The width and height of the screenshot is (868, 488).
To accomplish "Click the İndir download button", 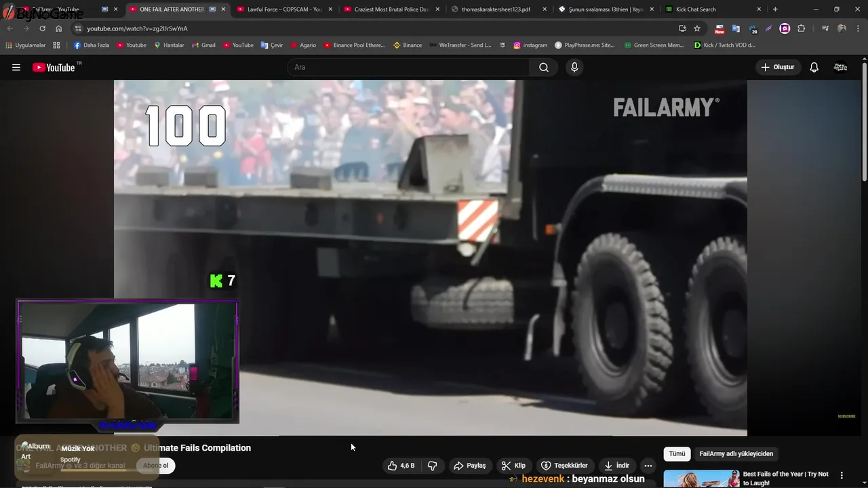I will 617,466.
